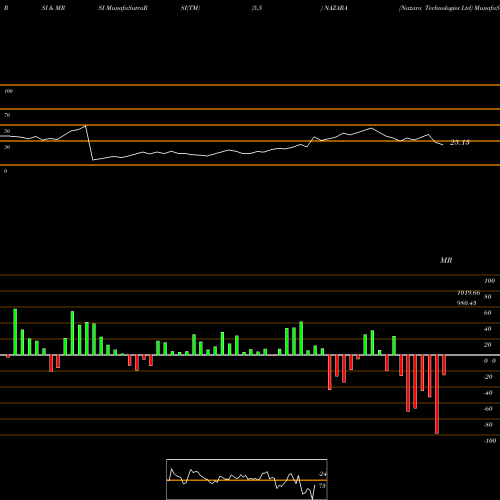Click the RSI axis label 30

pos(7,147)
